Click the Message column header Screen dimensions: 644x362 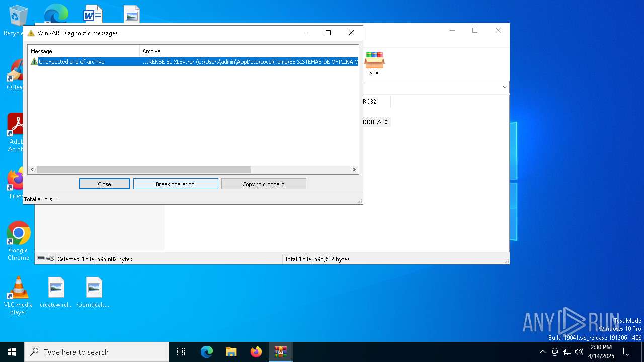click(85, 51)
